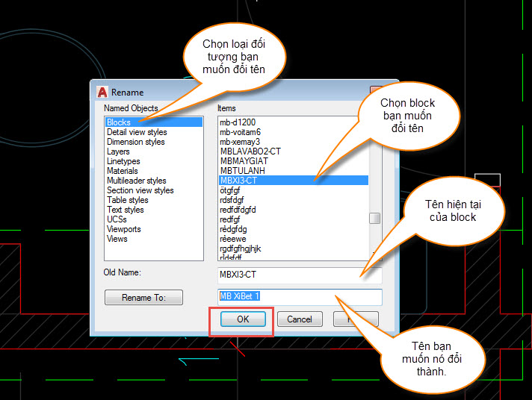
Task: Select Blocks in Named Objects list
Action: pyautogui.click(x=154, y=122)
